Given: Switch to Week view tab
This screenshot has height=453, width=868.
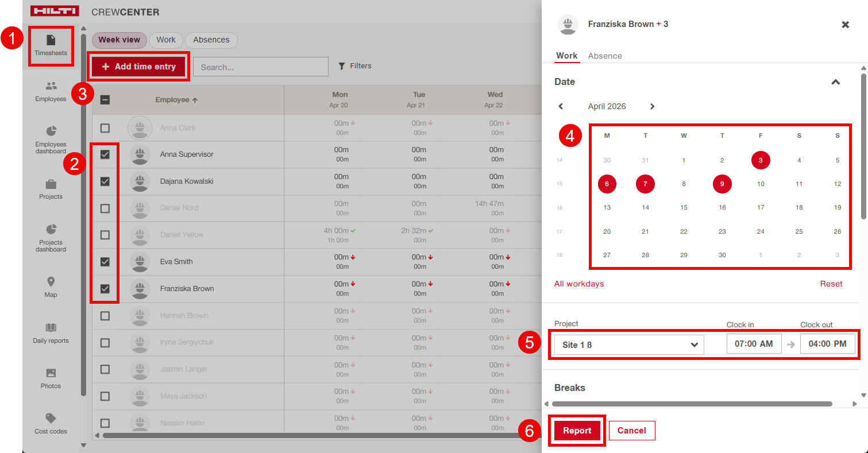Looking at the screenshot, I should click(119, 40).
